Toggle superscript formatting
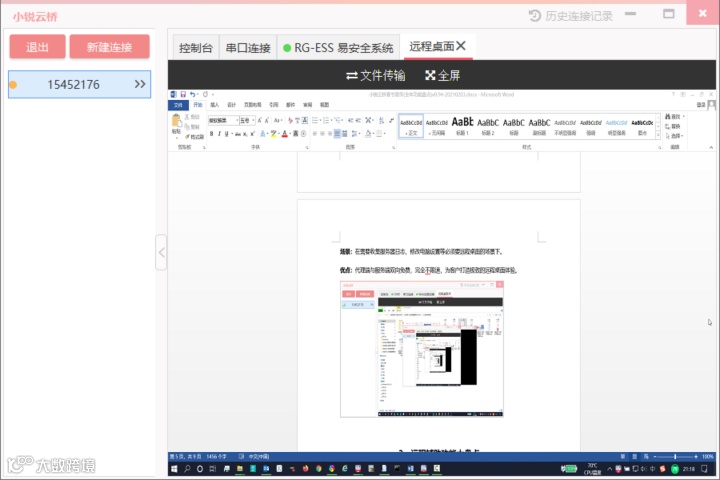This screenshot has width=720, height=480. tap(253, 134)
